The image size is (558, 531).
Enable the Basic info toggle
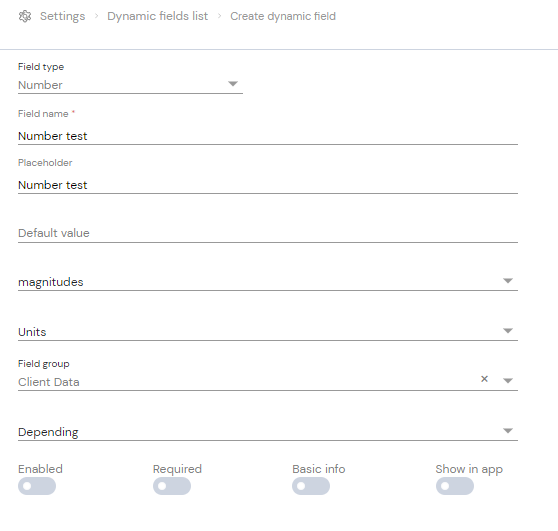[x=311, y=486]
